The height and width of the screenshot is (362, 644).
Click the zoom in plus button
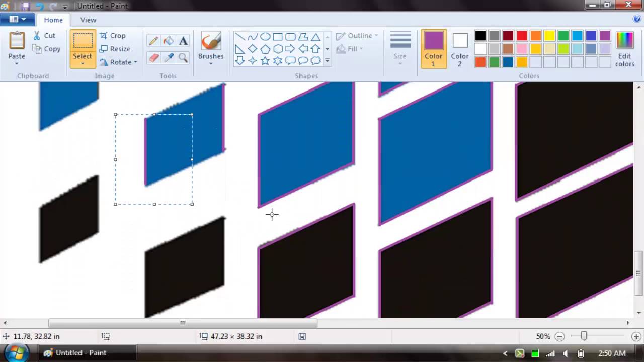click(x=636, y=336)
